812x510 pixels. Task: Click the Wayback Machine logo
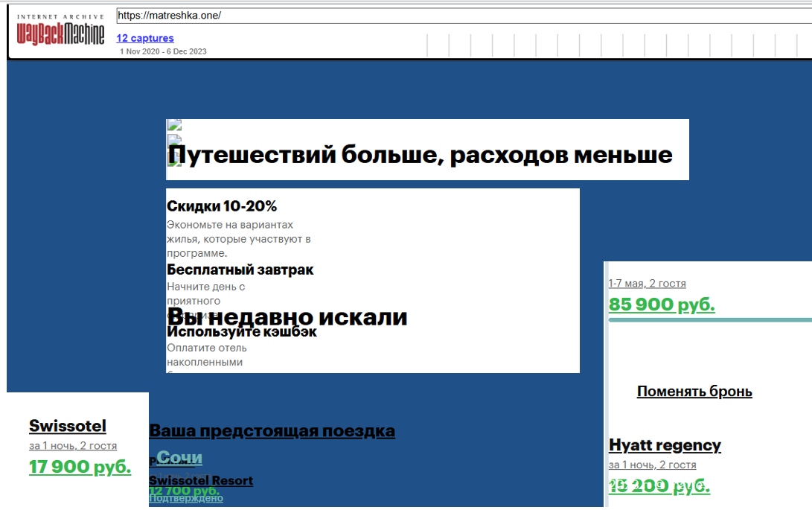(x=60, y=30)
